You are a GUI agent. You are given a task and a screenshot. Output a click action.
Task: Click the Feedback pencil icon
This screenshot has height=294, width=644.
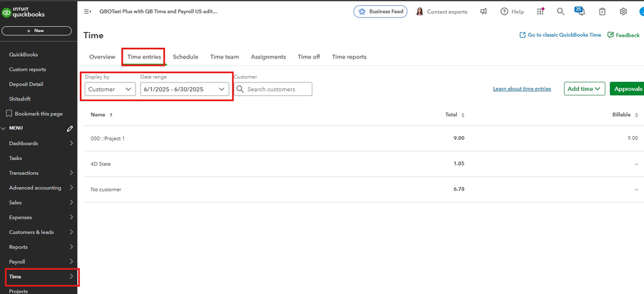pyautogui.click(x=610, y=35)
